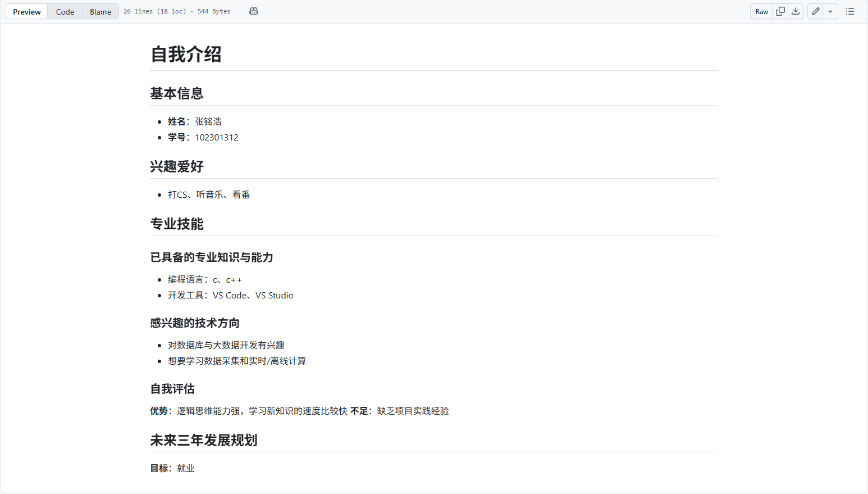
Task: Click the 已具备的专业知识与能力 subheading
Action: [x=212, y=257]
